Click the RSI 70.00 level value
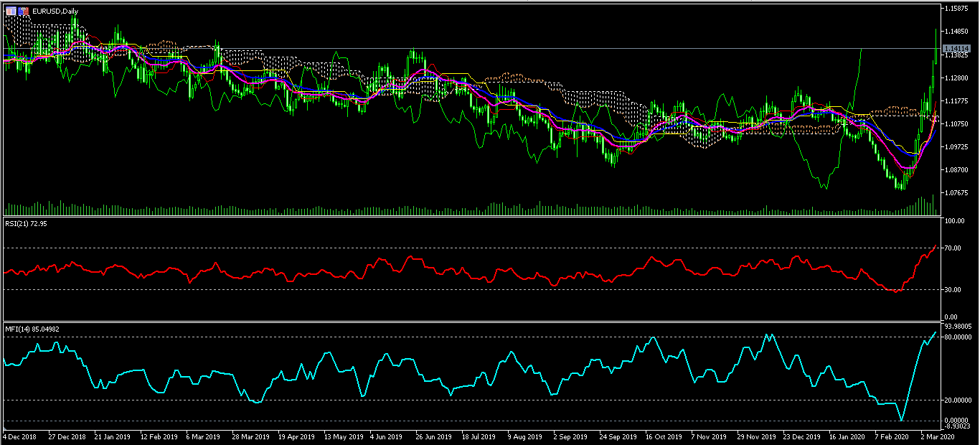This screenshot has height=445, width=980. tap(953, 248)
